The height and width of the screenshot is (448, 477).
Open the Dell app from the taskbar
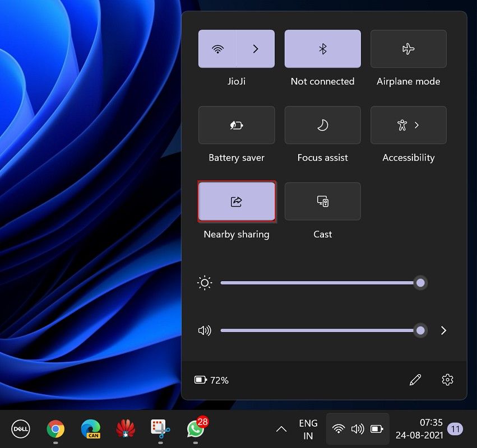[20, 429]
